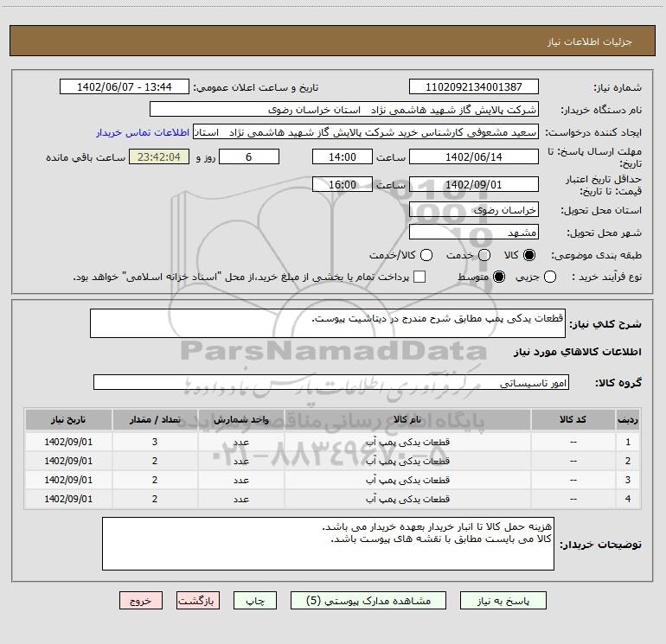Click the نام کالا column header

407,419
